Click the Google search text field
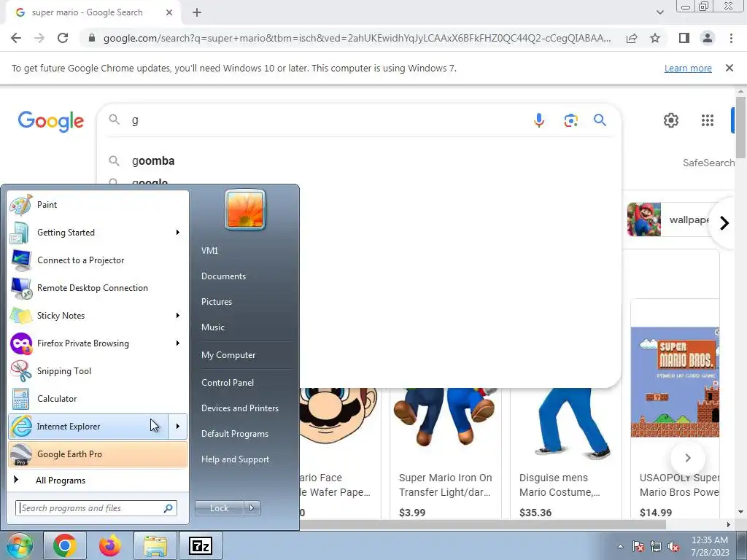The width and height of the screenshot is (747, 560). 329,120
